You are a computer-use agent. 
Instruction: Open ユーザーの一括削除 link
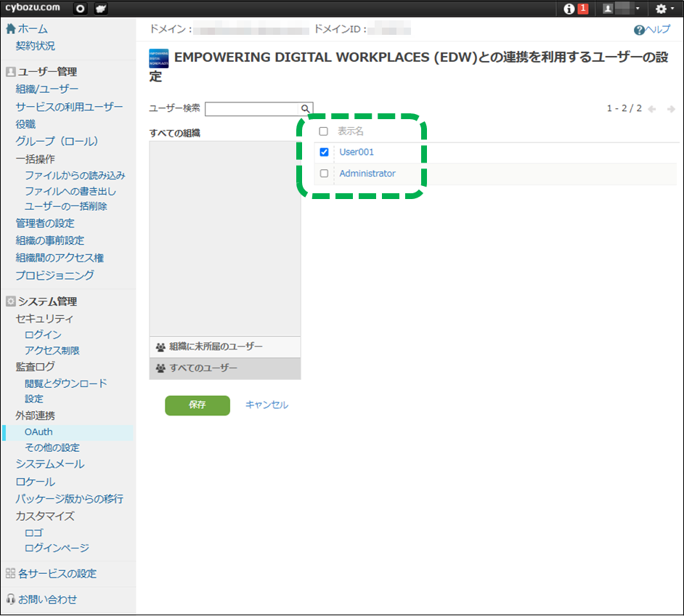[66, 206]
